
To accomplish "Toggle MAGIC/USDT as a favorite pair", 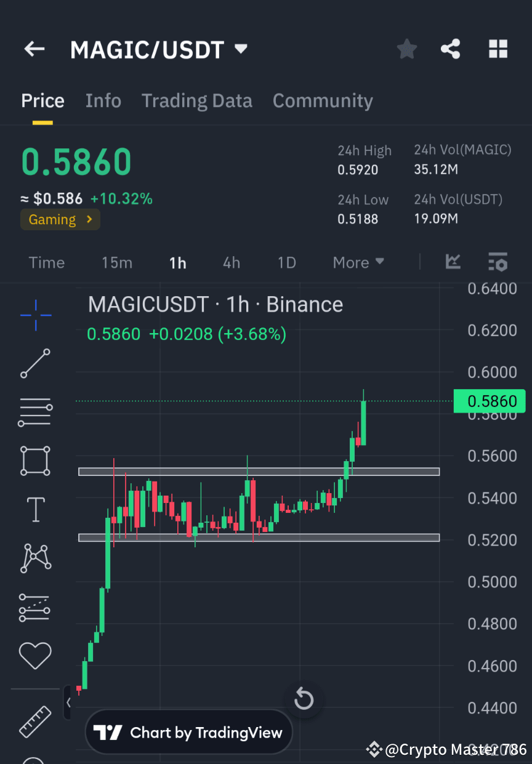I will 406,49.
